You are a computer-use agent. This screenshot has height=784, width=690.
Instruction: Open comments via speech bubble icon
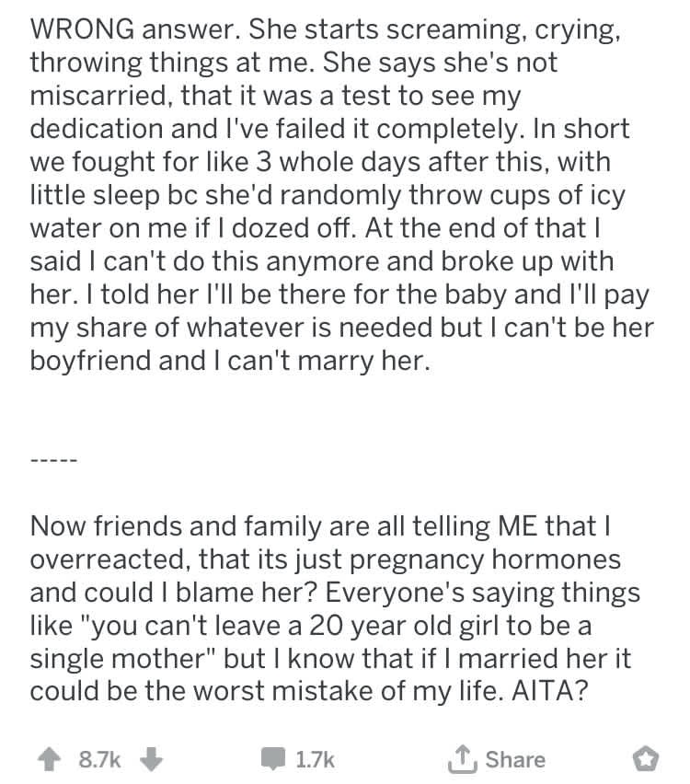[272, 759]
